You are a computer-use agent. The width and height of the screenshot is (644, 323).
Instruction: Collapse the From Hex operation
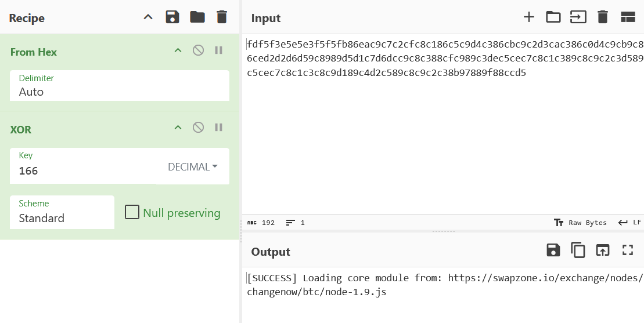[178, 50]
